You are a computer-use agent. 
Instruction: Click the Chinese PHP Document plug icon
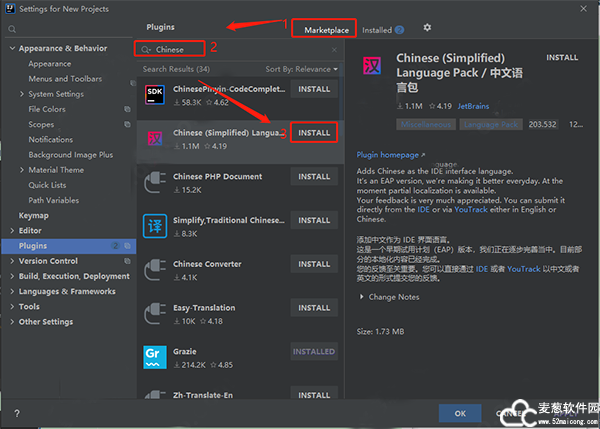point(154,182)
